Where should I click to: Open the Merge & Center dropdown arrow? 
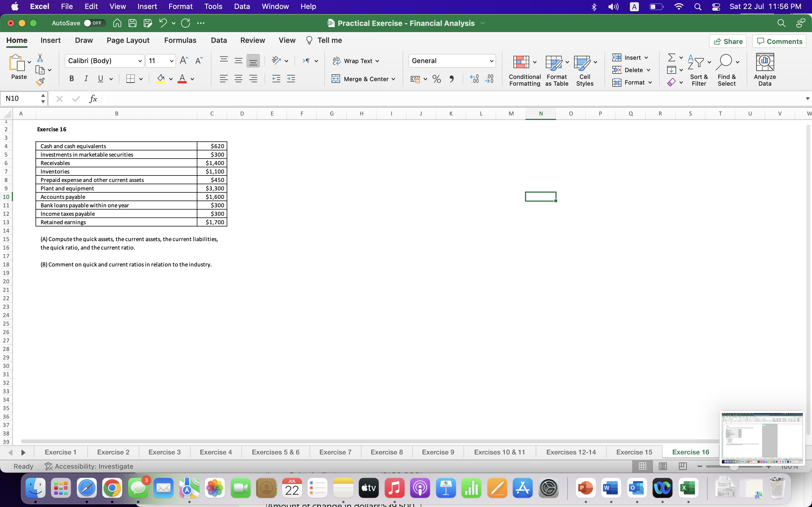coord(393,79)
